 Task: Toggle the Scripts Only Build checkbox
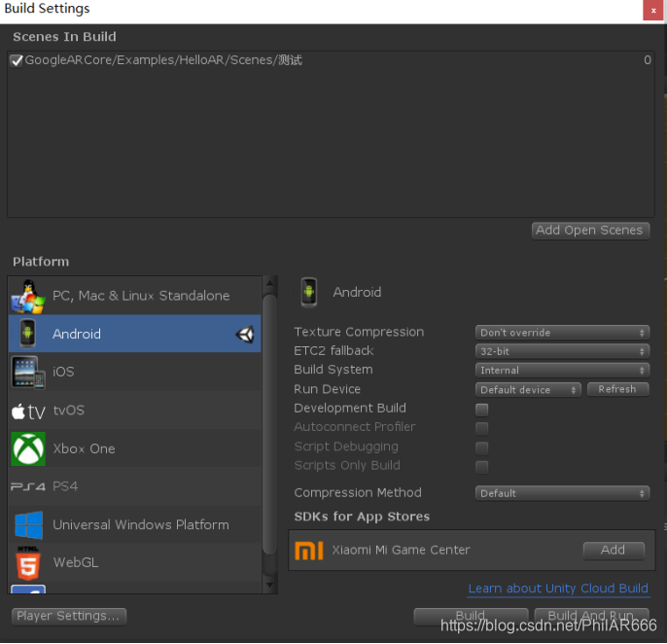point(481,467)
